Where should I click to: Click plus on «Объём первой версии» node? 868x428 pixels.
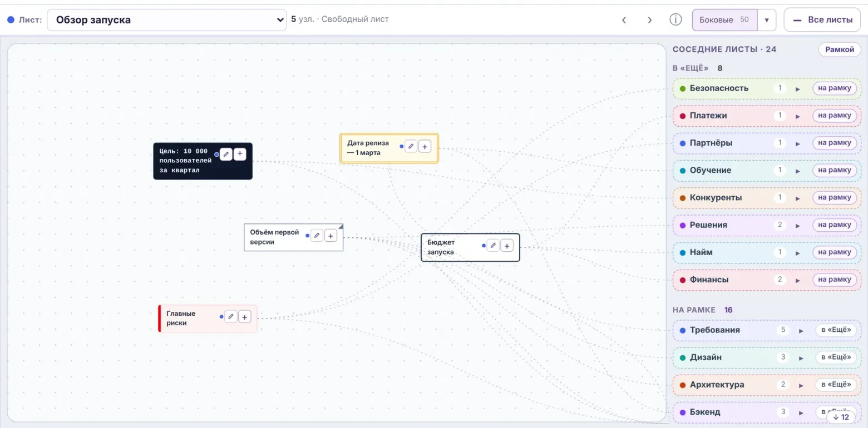tap(331, 236)
